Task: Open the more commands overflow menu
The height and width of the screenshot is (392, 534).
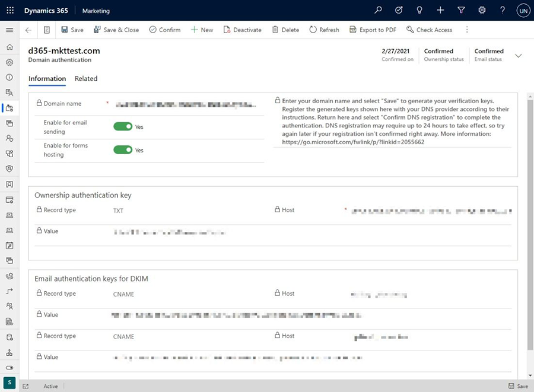Action: [x=467, y=30]
